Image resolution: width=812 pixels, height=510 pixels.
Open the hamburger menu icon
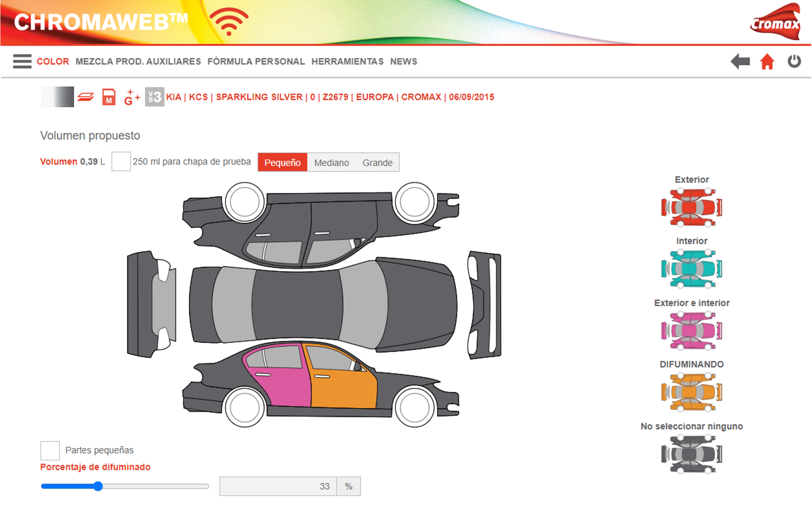22,61
